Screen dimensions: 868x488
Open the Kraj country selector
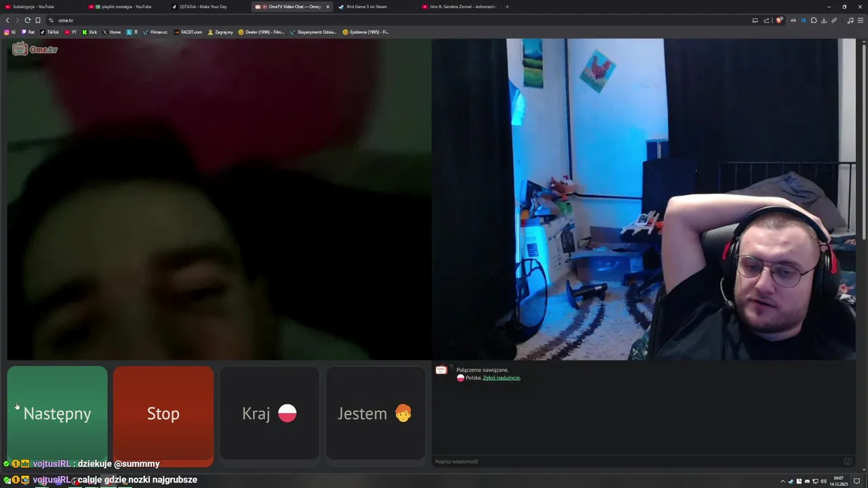point(269,413)
